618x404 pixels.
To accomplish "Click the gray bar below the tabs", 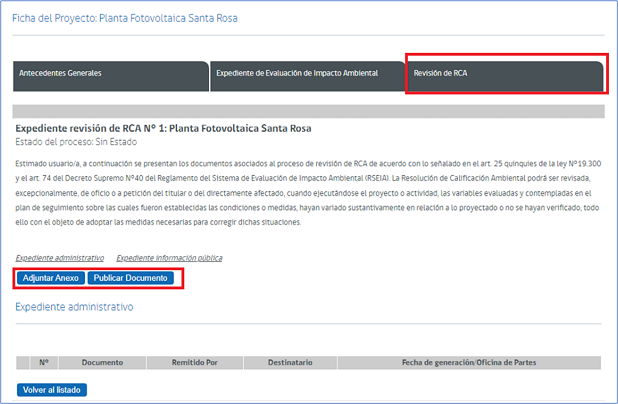I will pyautogui.click(x=308, y=111).
